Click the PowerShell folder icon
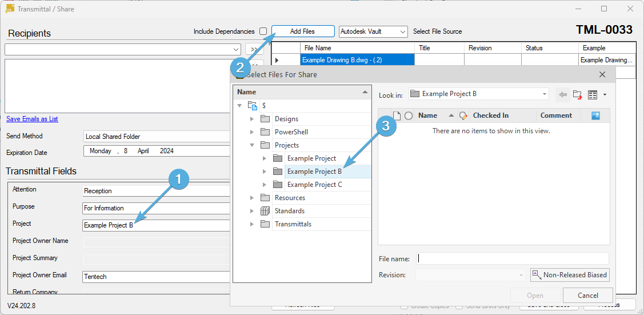Viewport: 644px width, 315px height. click(265, 132)
